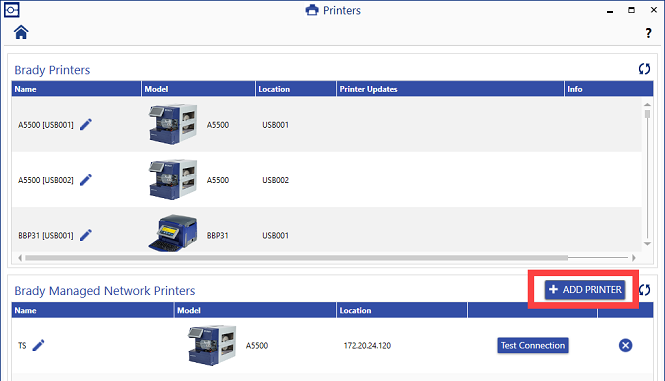Open help with the question mark icon
This screenshot has height=381, width=665.
648,33
